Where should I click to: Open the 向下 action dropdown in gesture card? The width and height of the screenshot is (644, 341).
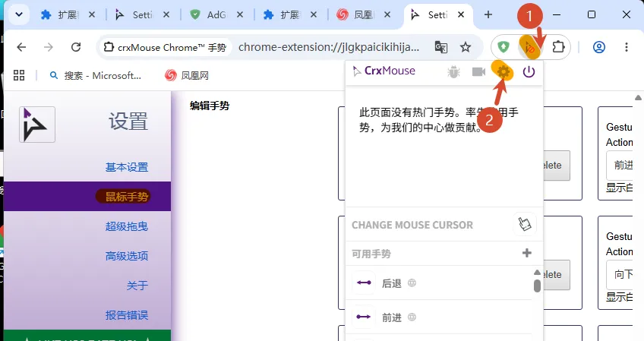coord(620,274)
